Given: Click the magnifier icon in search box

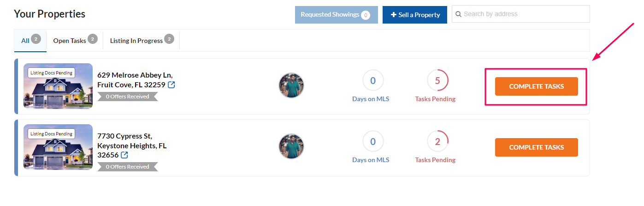Looking at the screenshot, I should point(459,14).
